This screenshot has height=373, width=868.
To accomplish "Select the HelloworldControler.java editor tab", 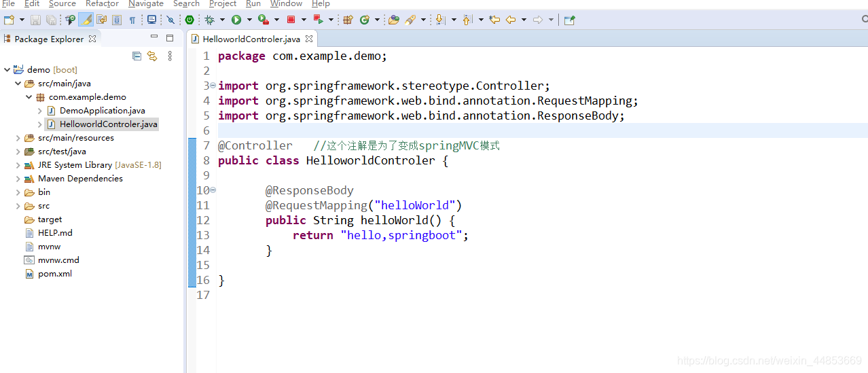I will (x=251, y=39).
